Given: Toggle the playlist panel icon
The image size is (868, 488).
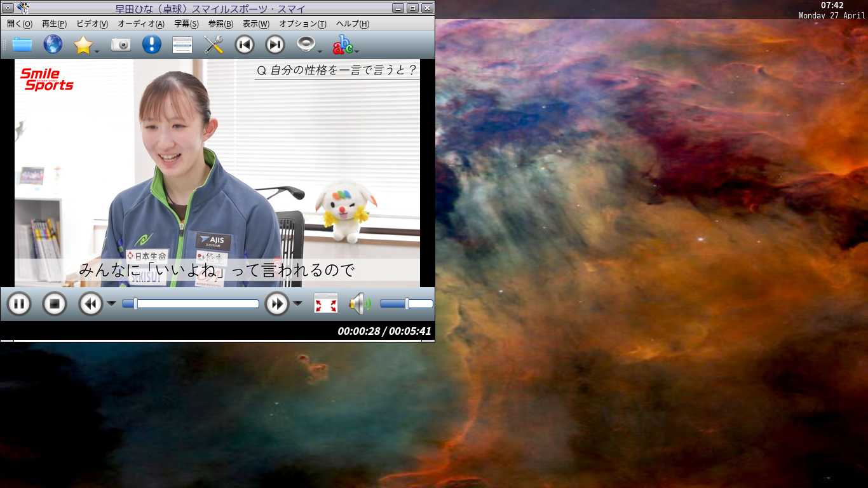Looking at the screenshot, I should pos(182,44).
